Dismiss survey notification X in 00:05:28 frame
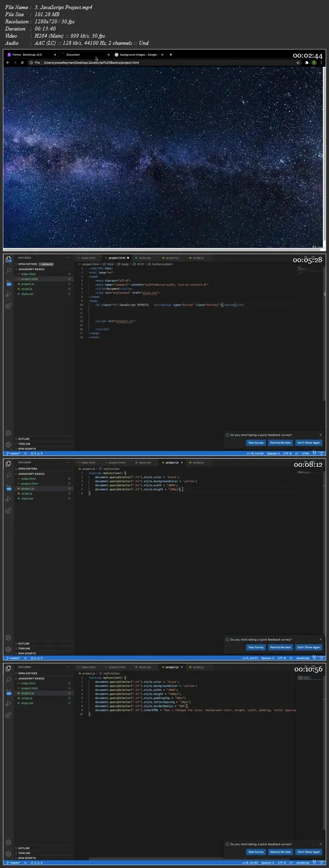The height and width of the screenshot is (868, 329). pyautogui.click(x=320, y=435)
